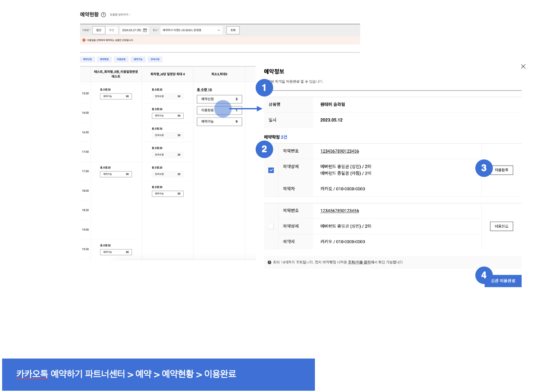Click the 2024.02.27 date input field
The image size is (538, 392).
pyautogui.click(x=131, y=30)
